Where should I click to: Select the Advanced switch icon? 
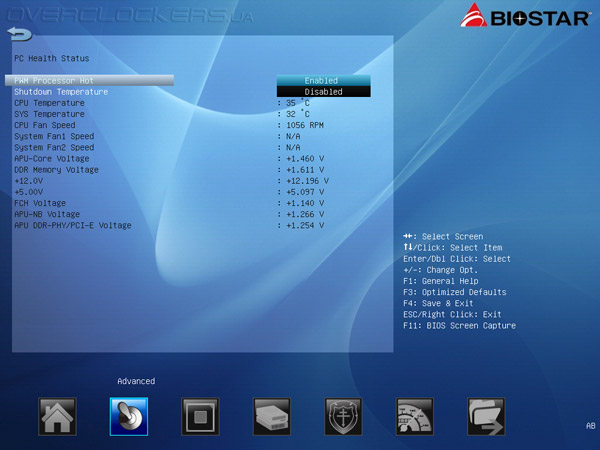click(x=129, y=416)
